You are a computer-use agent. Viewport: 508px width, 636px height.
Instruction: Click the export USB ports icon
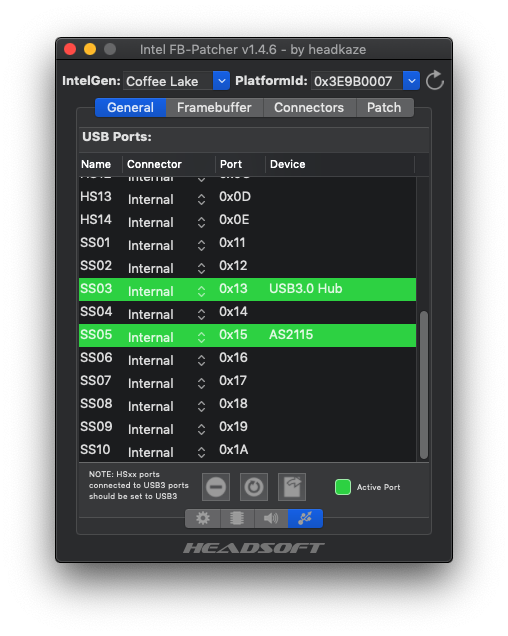tap(292, 487)
